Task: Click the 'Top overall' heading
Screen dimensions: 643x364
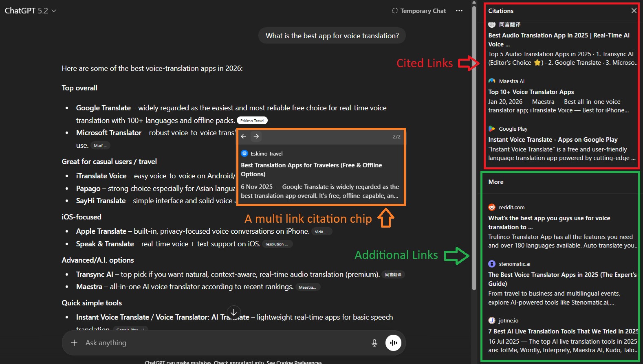Action: point(79,88)
